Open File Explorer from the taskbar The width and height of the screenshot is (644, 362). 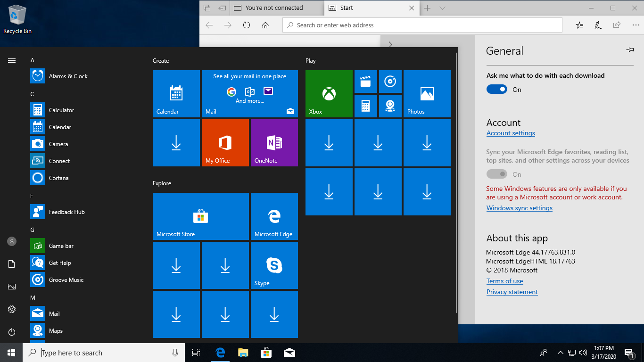tap(243, 353)
